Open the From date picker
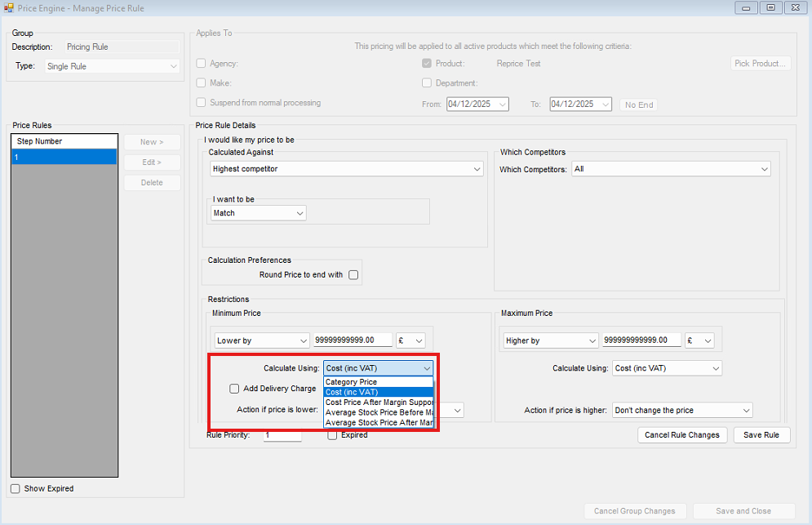The height and width of the screenshot is (525, 812). 503,105
